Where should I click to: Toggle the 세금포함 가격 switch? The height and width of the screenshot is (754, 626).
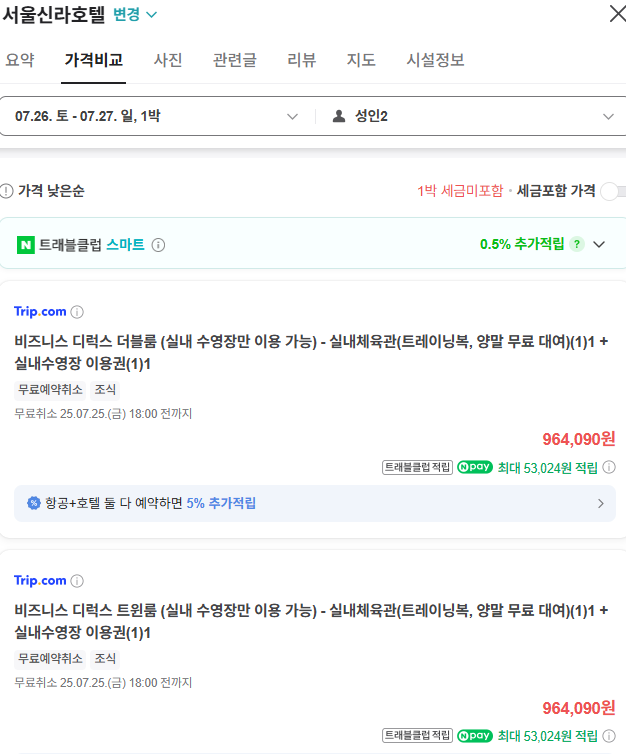[613, 191]
